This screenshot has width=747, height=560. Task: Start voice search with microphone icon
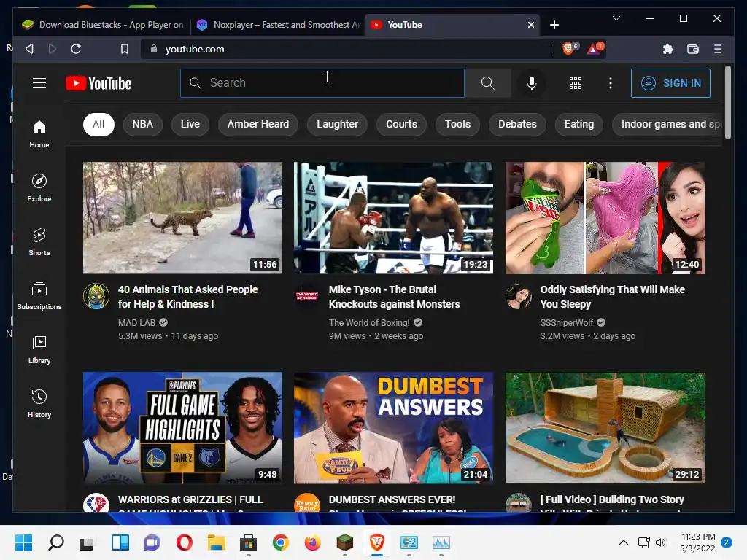pyautogui.click(x=532, y=83)
